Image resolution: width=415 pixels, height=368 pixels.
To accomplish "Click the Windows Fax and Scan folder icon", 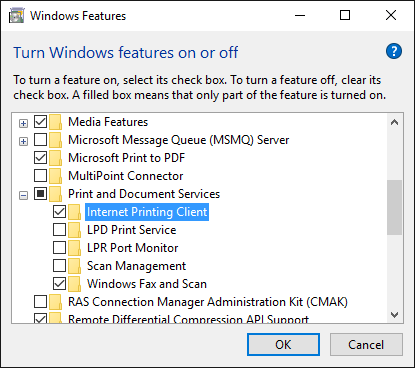I will (74, 284).
